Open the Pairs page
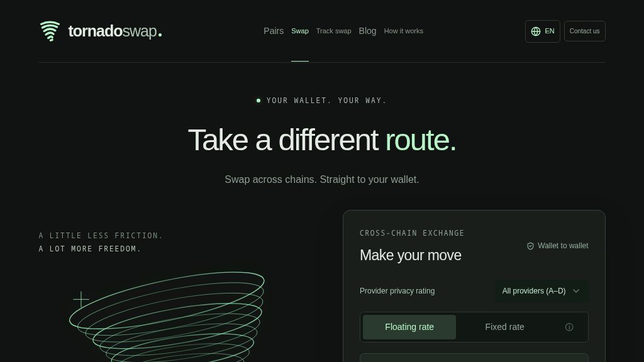The image size is (644, 362). 274,31
